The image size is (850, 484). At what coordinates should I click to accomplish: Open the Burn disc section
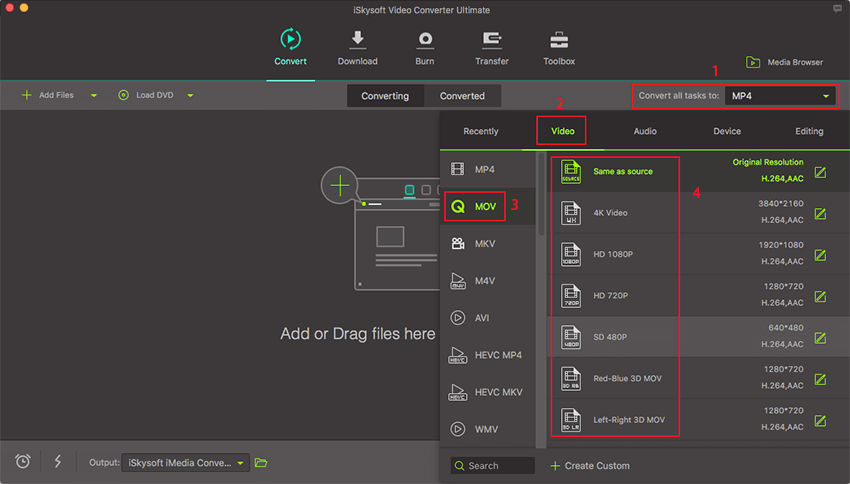425,40
